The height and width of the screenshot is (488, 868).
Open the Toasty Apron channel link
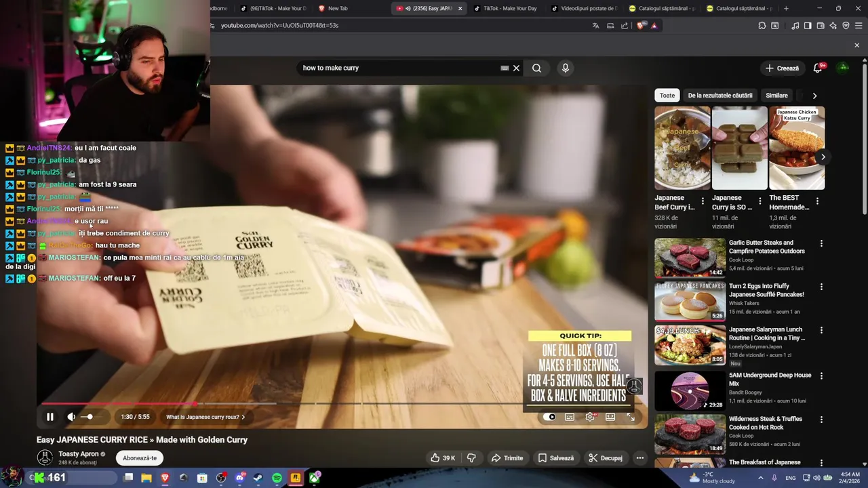pos(79,454)
